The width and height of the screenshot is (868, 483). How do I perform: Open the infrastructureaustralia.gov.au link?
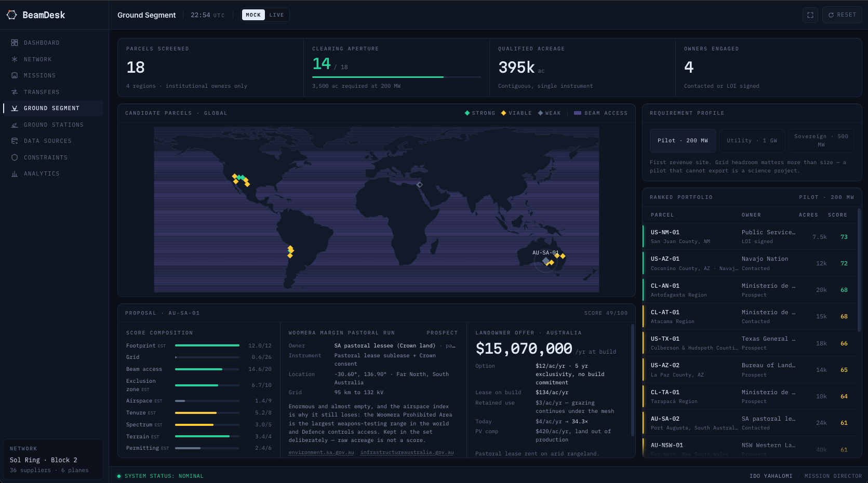(x=407, y=452)
